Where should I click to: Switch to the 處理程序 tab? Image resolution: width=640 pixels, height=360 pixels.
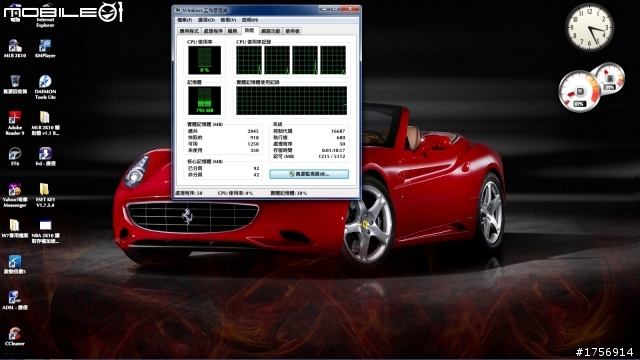tap(213, 31)
